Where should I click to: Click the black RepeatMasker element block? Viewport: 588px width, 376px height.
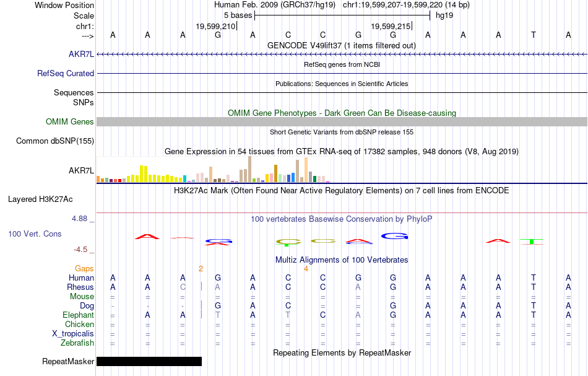pyautogui.click(x=149, y=361)
